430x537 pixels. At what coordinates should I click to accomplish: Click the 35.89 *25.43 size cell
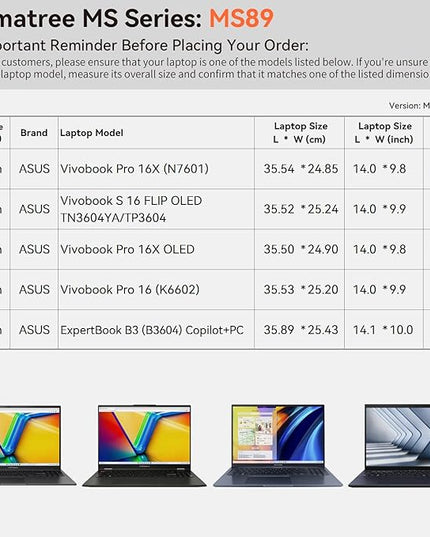coord(301,330)
